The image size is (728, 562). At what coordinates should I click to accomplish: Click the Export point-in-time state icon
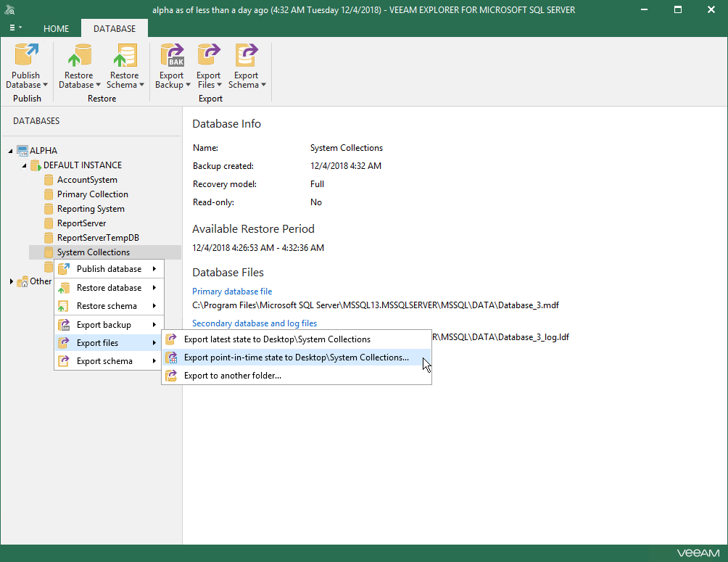click(x=171, y=358)
